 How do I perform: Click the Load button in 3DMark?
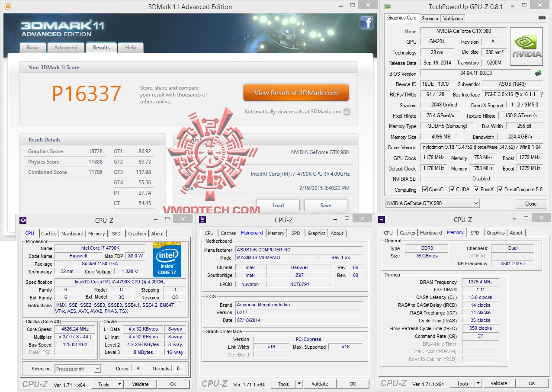[x=278, y=205]
